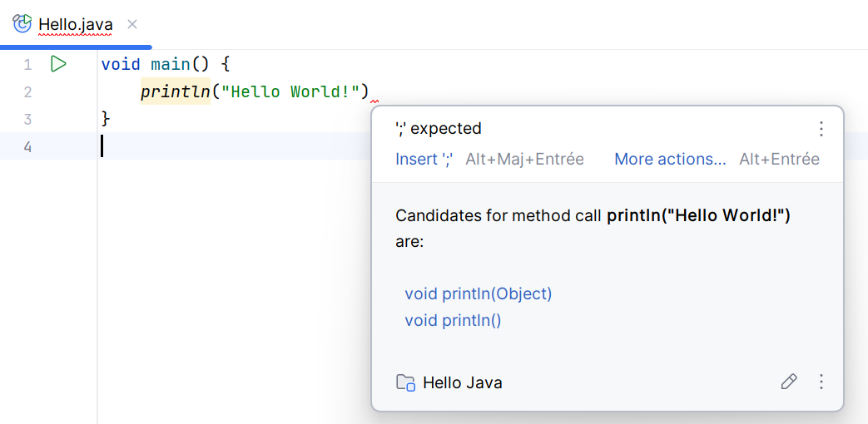
Task: Run main using the green gutter arrow
Action: click(x=58, y=64)
